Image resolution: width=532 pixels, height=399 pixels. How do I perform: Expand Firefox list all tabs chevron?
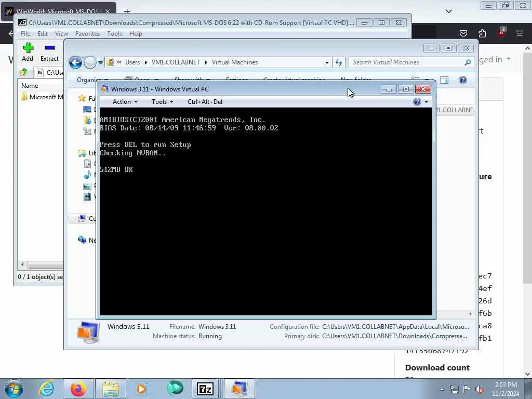[x=449, y=11]
